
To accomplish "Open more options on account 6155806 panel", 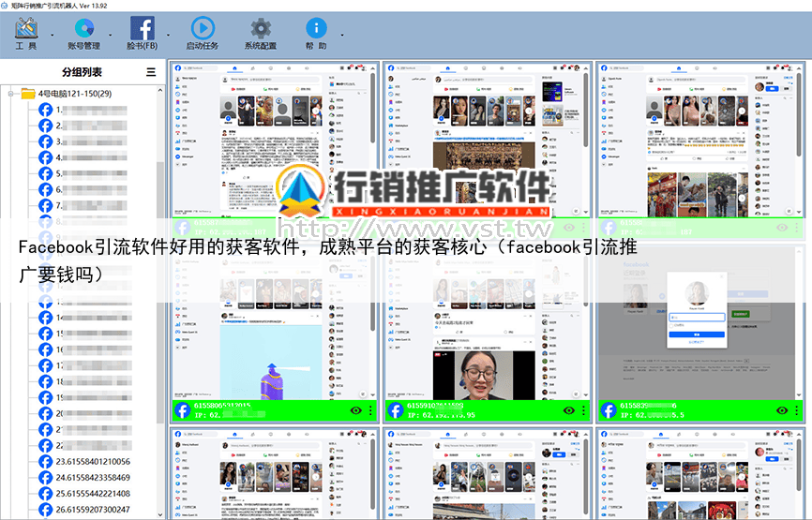I will pos(370,410).
